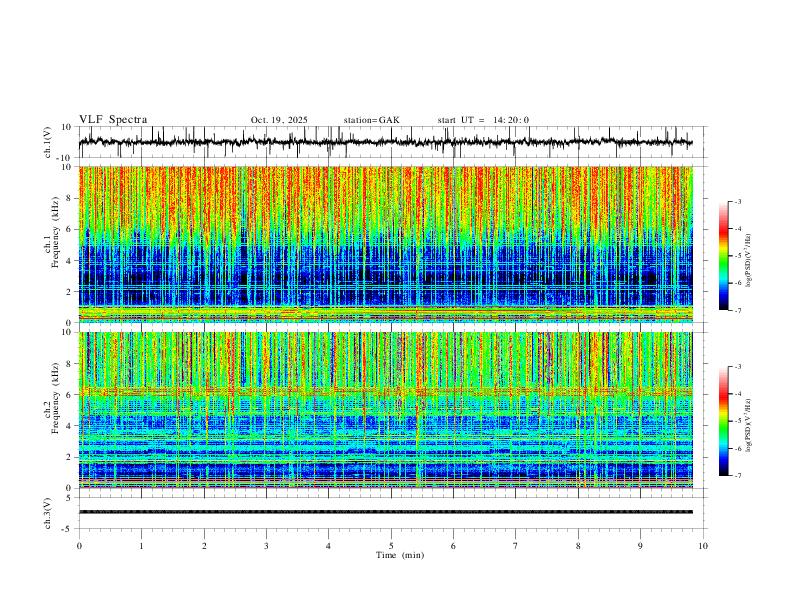Click the ch.1 waveform trace plot

pyautogui.click(x=385, y=142)
